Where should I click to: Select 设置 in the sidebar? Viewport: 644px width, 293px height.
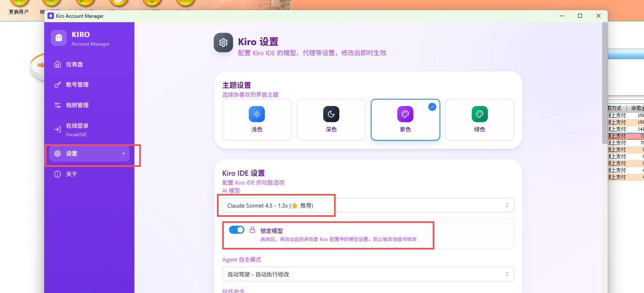[89, 154]
